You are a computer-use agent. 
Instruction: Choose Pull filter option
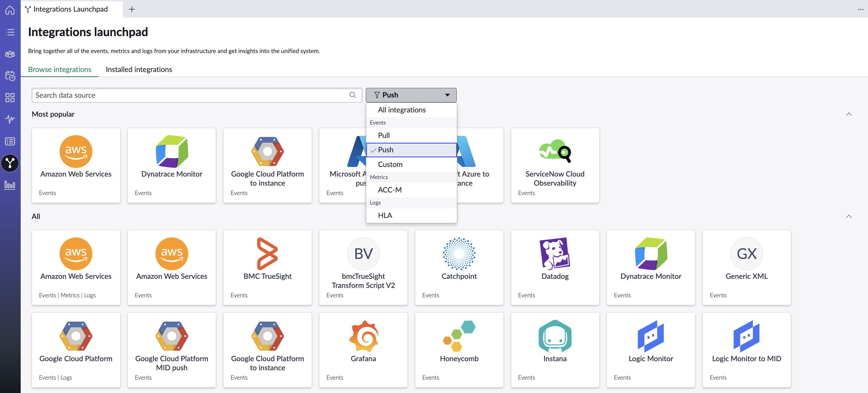pos(412,135)
